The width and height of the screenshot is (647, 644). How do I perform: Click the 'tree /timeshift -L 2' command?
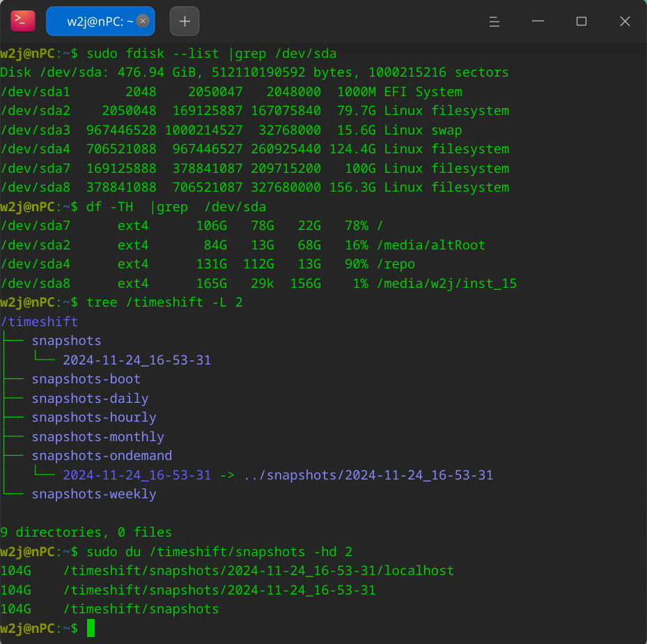pos(164,302)
